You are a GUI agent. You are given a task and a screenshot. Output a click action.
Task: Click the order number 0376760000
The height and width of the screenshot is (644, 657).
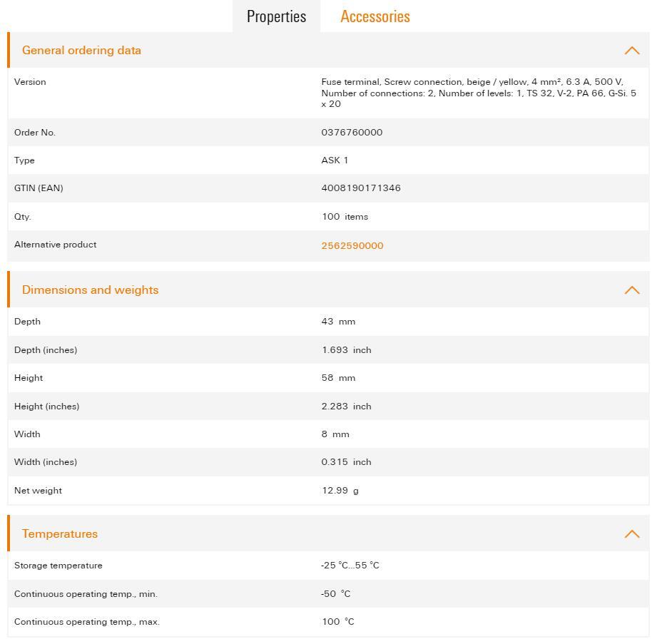(x=352, y=133)
